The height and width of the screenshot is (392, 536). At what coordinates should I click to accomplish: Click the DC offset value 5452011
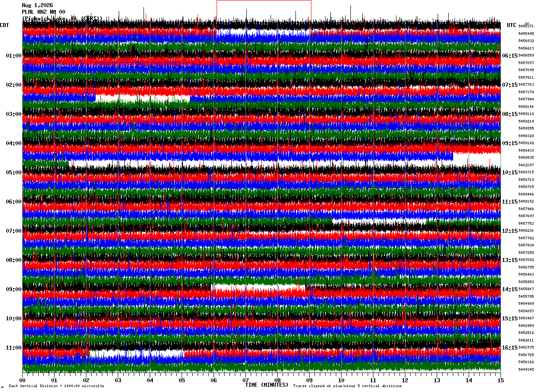(x=526, y=340)
